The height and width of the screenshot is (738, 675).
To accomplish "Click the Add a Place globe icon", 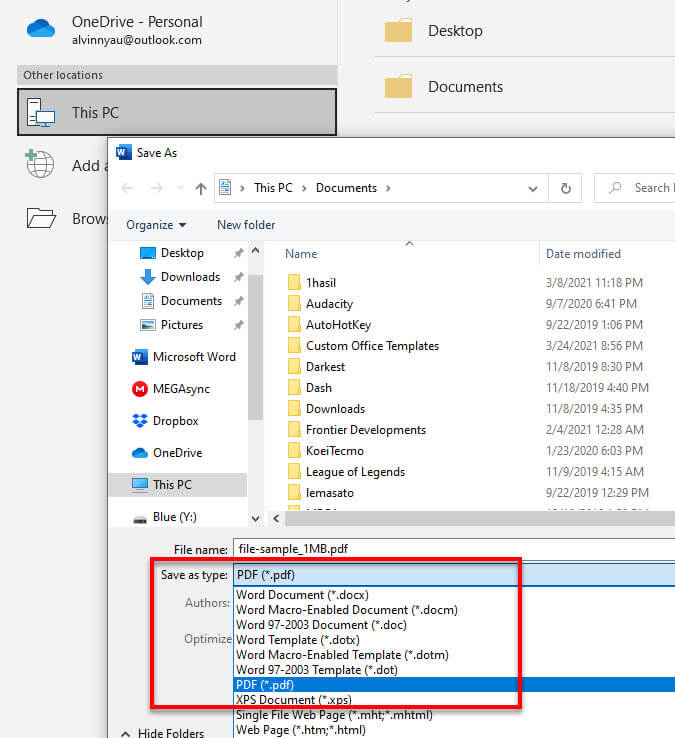I will 40,164.
